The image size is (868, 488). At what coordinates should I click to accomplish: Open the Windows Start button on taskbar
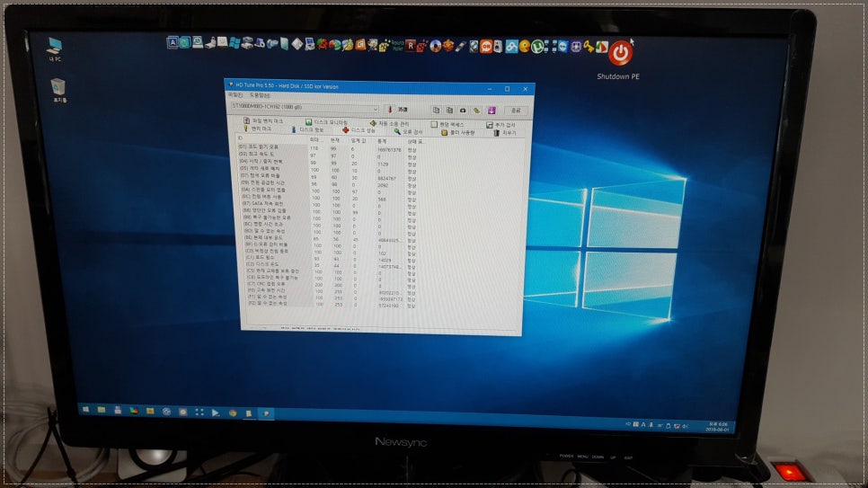[85, 409]
